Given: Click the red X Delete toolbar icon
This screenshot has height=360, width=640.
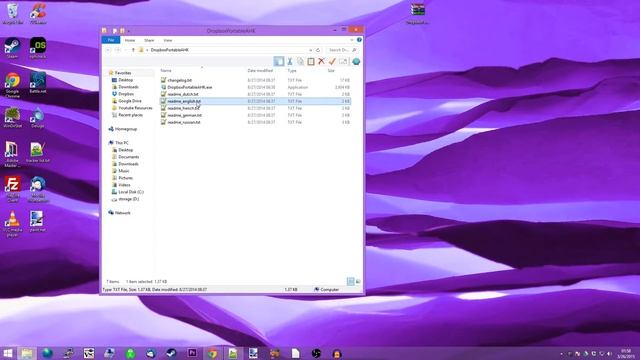Looking at the screenshot, I should [x=321, y=62].
